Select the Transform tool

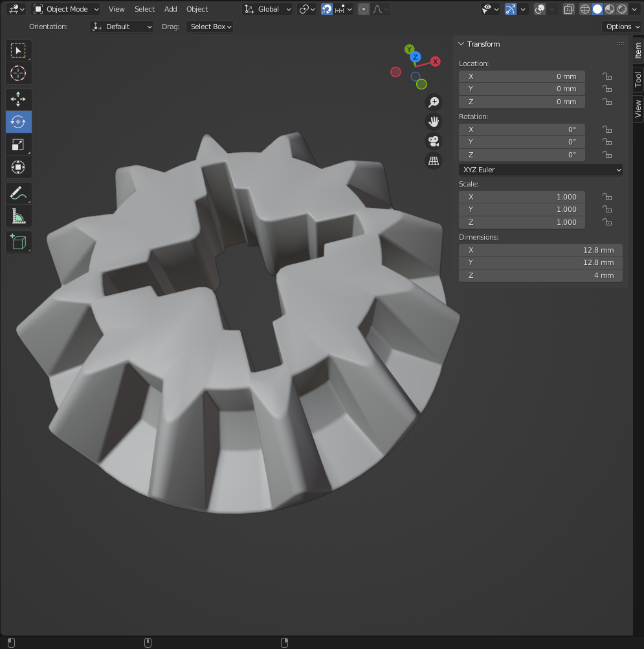pyautogui.click(x=18, y=167)
